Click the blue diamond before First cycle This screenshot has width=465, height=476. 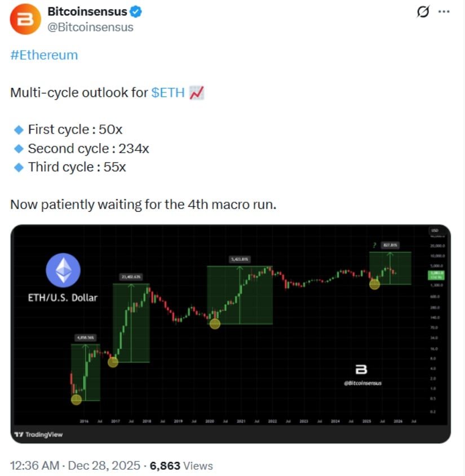20,129
